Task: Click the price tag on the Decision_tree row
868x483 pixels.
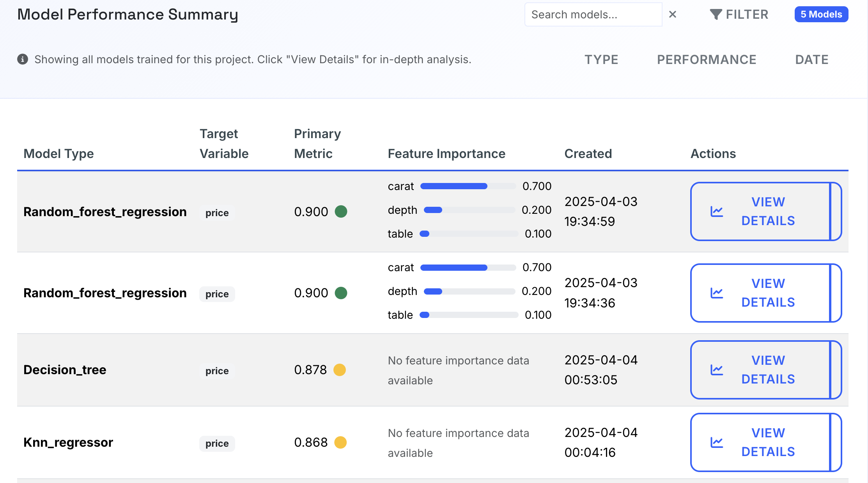Action: (x=217, y=371)
